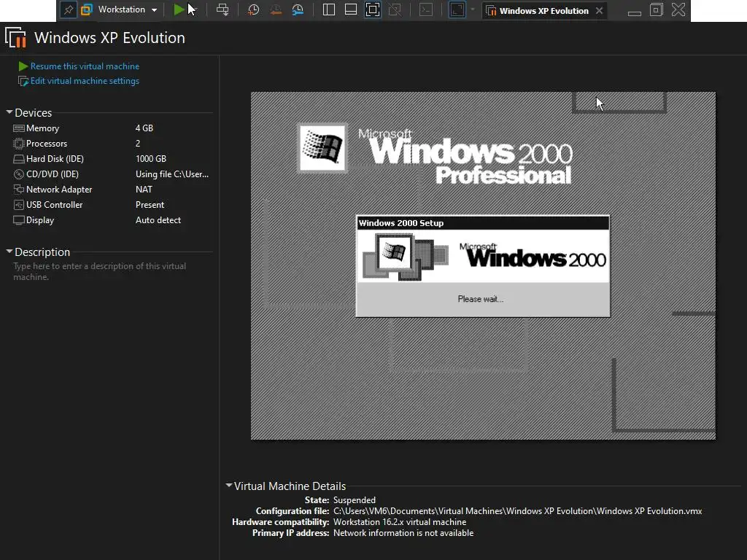Close the Windows XP Evolution tab
The height and width of the screenshot is (560, 747).
click(x=600, y=10)
